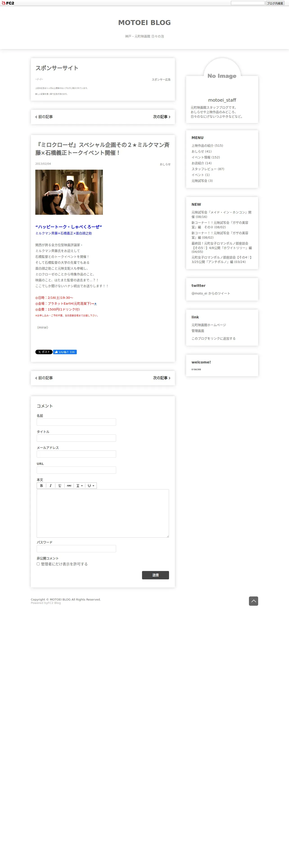This screenshot has height=868, width=289.
Task: Open the emoji picker dropdown
Action: 91,486
